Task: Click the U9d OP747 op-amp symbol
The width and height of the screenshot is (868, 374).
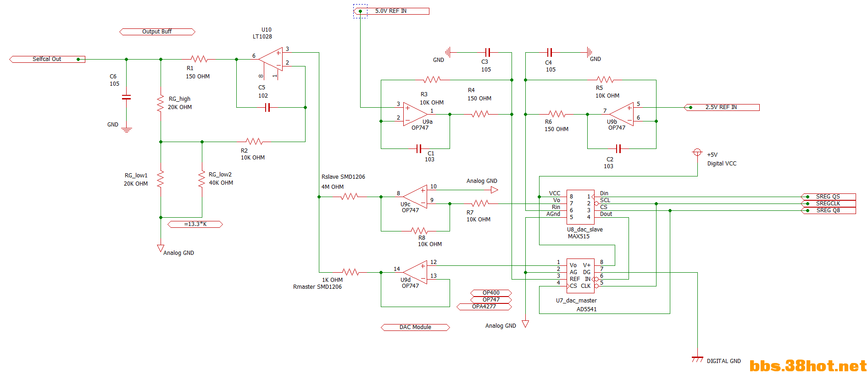Action: tap(415, 272)
